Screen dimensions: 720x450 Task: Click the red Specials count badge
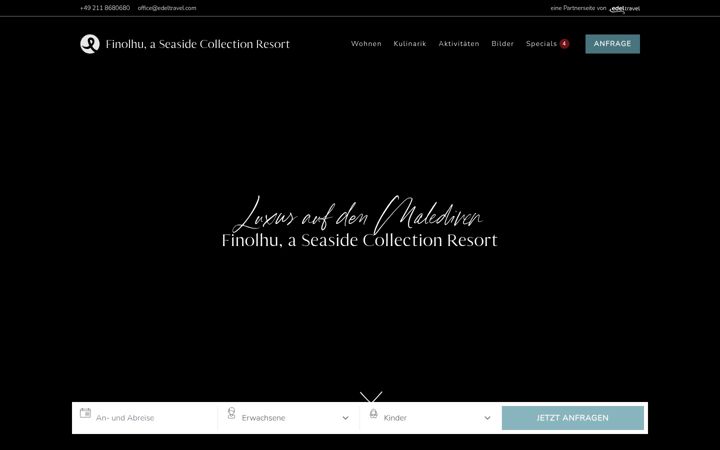coord(564,44)
